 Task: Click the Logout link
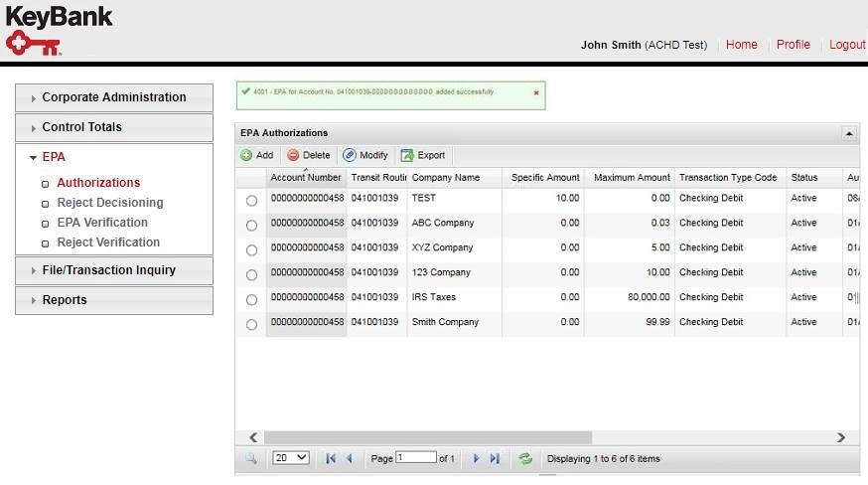847,45
